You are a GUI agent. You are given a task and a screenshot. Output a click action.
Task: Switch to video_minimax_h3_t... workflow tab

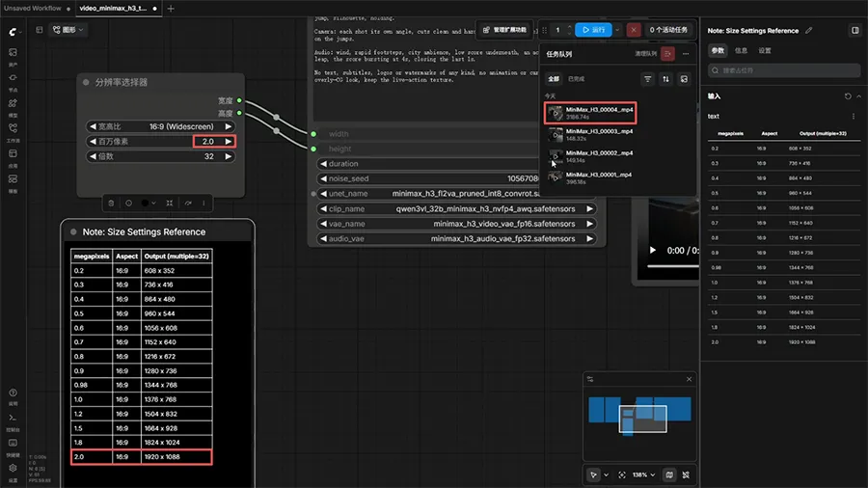coord(113,9)
